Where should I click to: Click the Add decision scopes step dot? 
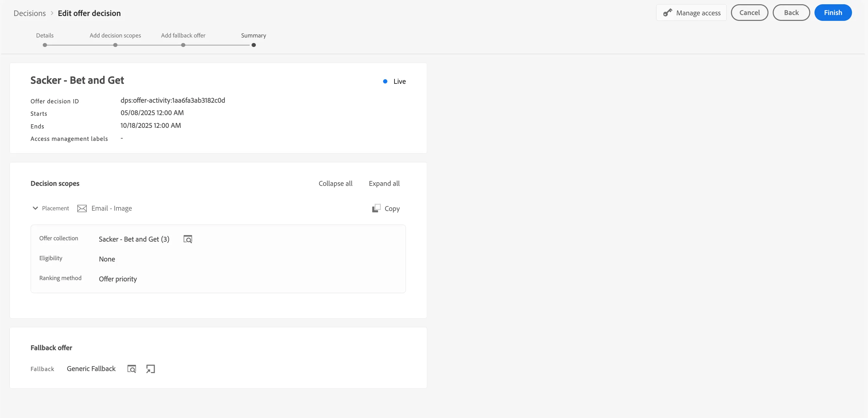(x=115, y=45)
